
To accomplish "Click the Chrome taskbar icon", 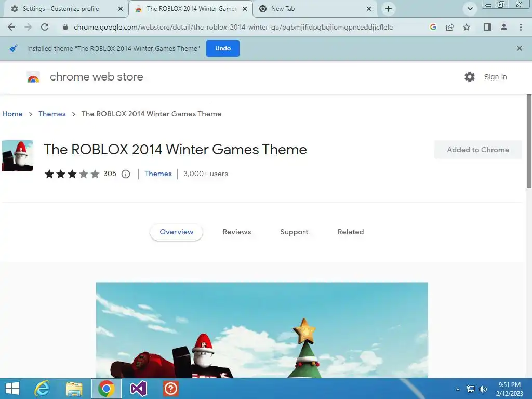I will [106, 389].
